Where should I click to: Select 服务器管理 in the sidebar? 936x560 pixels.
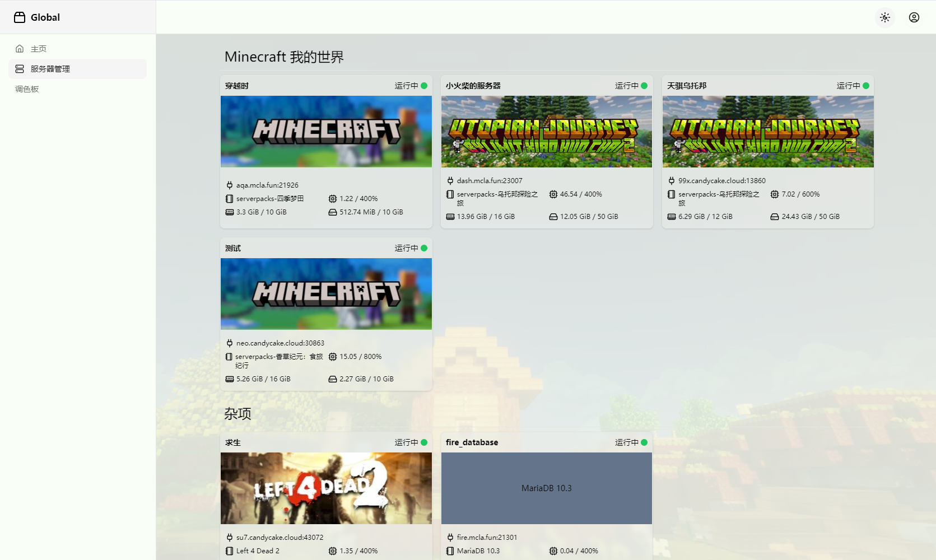tap(78, 69)
